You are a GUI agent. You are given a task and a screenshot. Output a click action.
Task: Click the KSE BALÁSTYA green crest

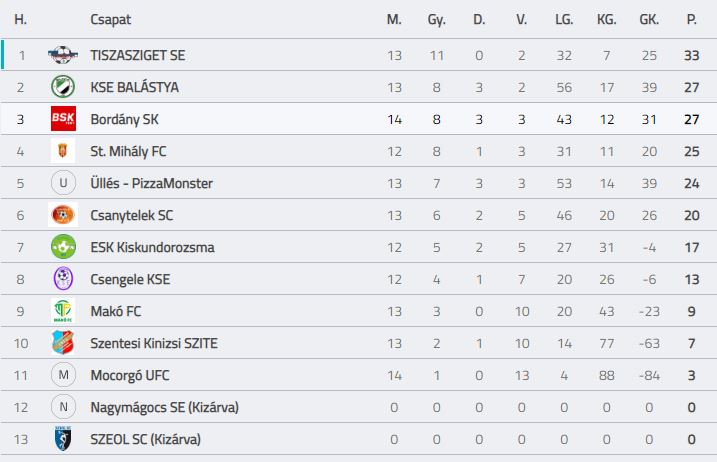click(x=63, y=87)
